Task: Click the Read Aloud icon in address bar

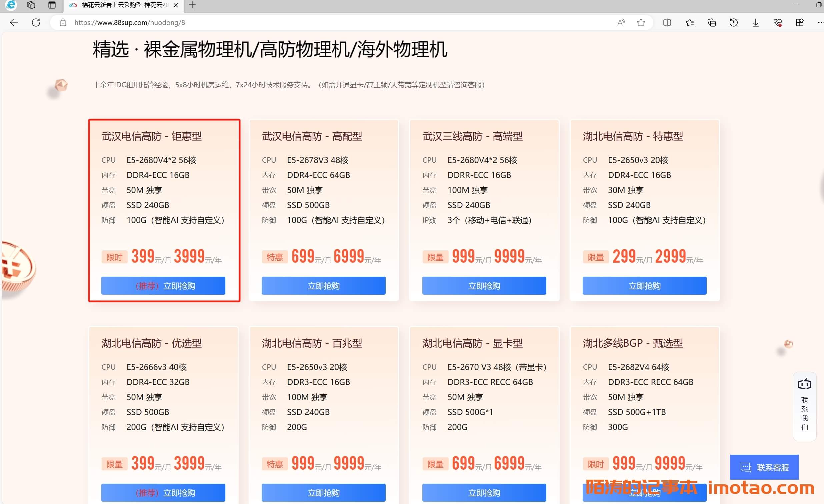Action: click(621, 22)
